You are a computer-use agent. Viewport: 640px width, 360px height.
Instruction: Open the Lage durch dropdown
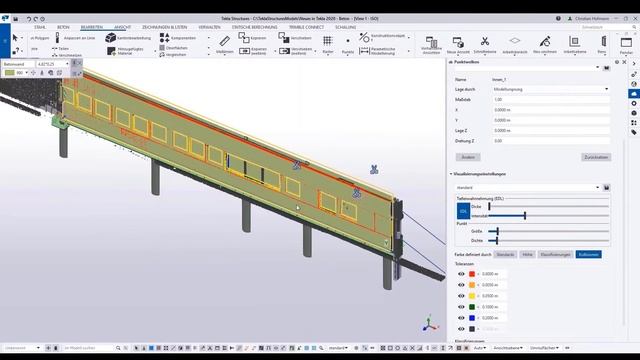click(x=551, y=89)
